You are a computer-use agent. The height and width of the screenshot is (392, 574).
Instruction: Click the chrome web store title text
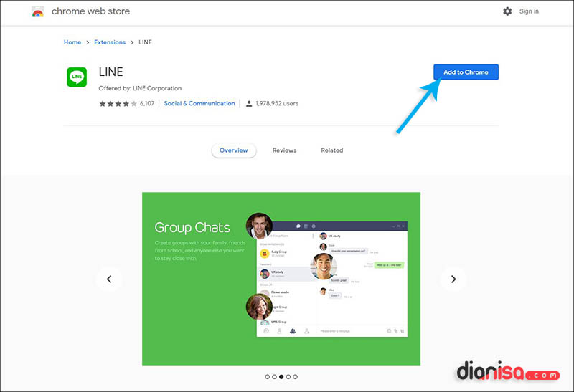click(91, 11)
